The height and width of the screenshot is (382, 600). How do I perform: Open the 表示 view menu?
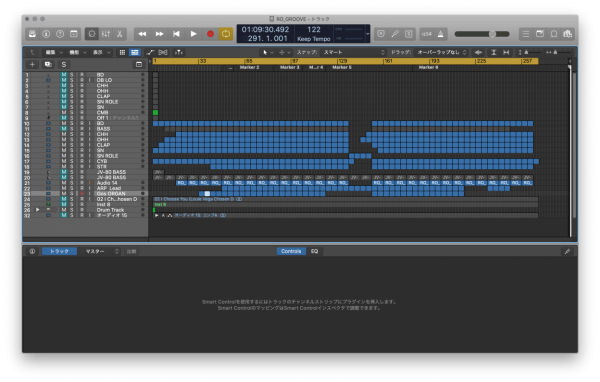tap(100, 52)
